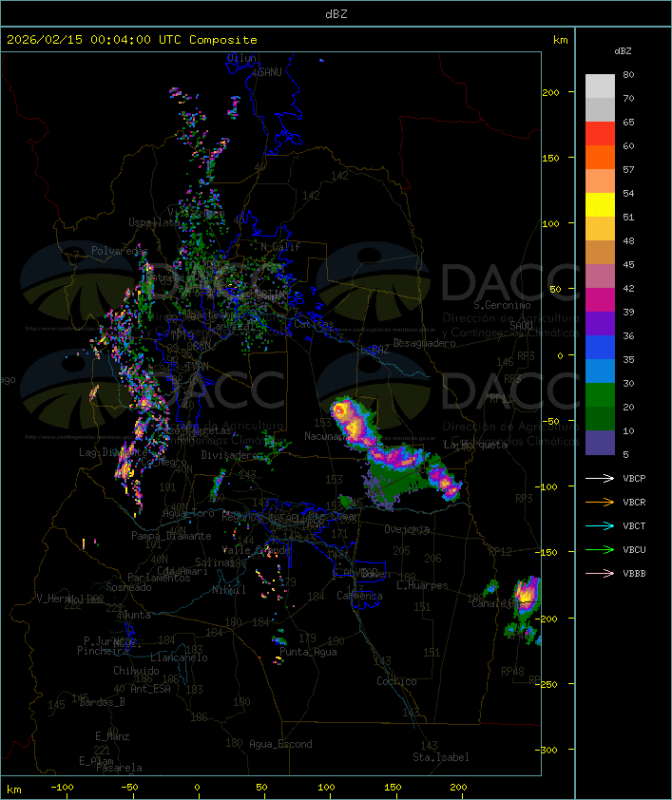Click the Agua_Escond place label
The width and height of the screenshot is (672, 800).
[x=280, y=744]
